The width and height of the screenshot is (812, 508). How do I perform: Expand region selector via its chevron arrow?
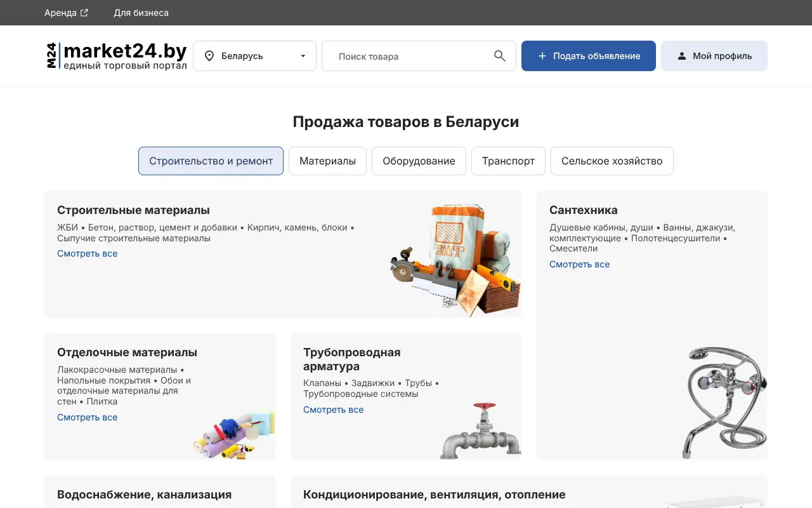[x=303, y=56]
